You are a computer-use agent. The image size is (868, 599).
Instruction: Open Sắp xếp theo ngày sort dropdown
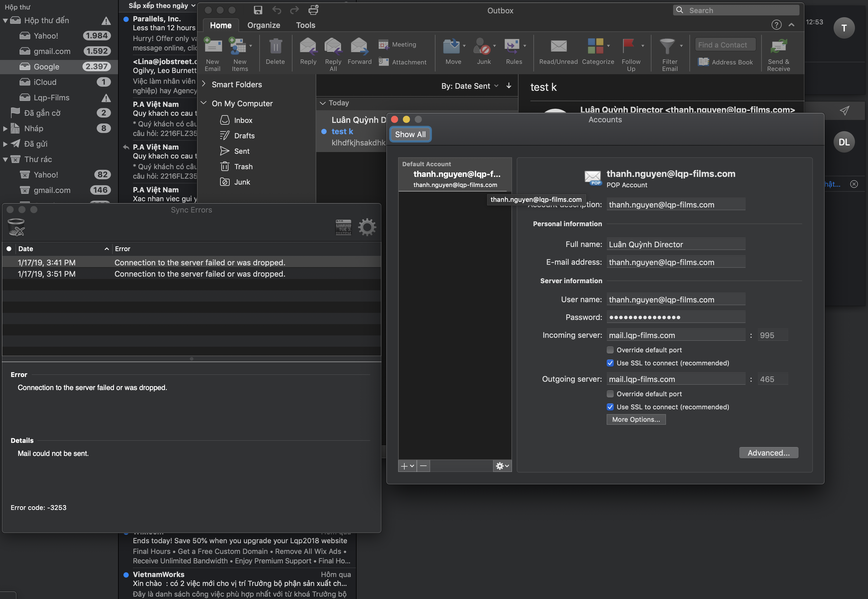pyautogui.click(x=162, y=6)
